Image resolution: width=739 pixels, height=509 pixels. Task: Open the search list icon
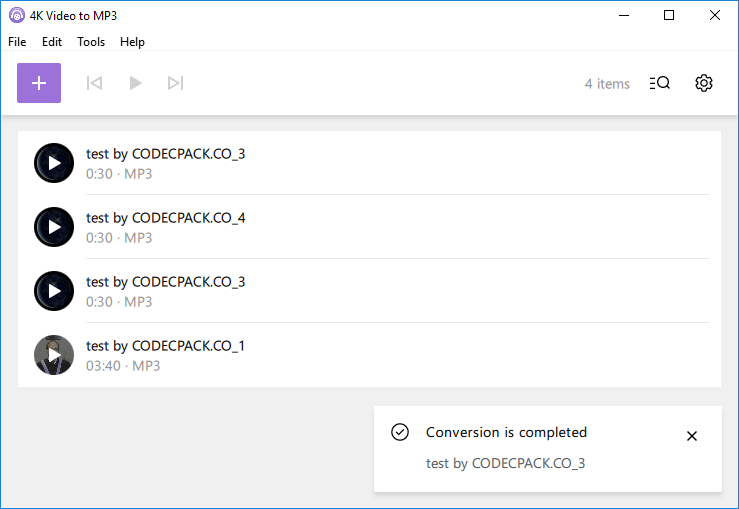point(659,83)
